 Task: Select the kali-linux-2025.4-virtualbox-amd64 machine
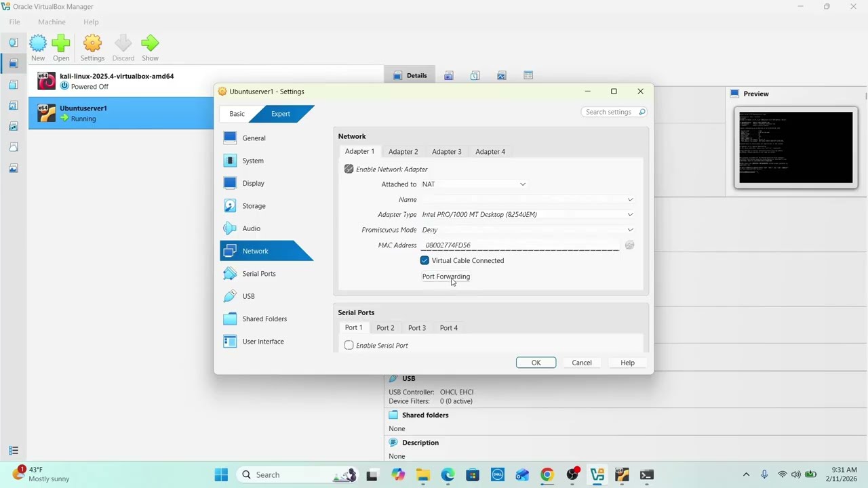click(121, 81)
